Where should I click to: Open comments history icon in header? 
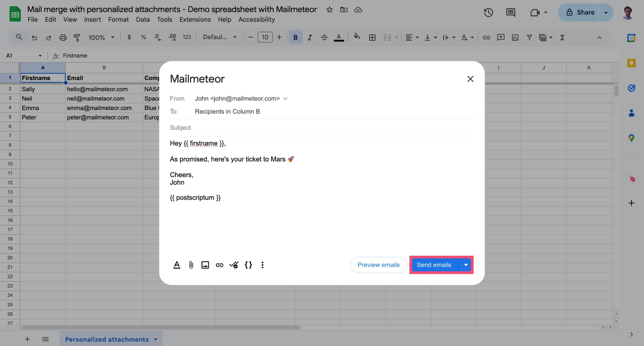[x=510, y=13]
